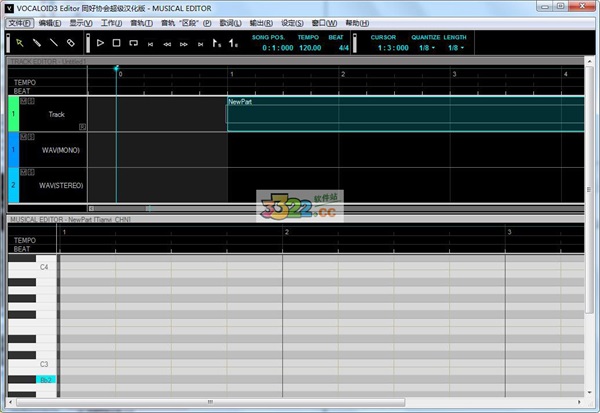Open the 设定(S) menu
Screen dimensions: 600x413
click(x=292, y=23)
